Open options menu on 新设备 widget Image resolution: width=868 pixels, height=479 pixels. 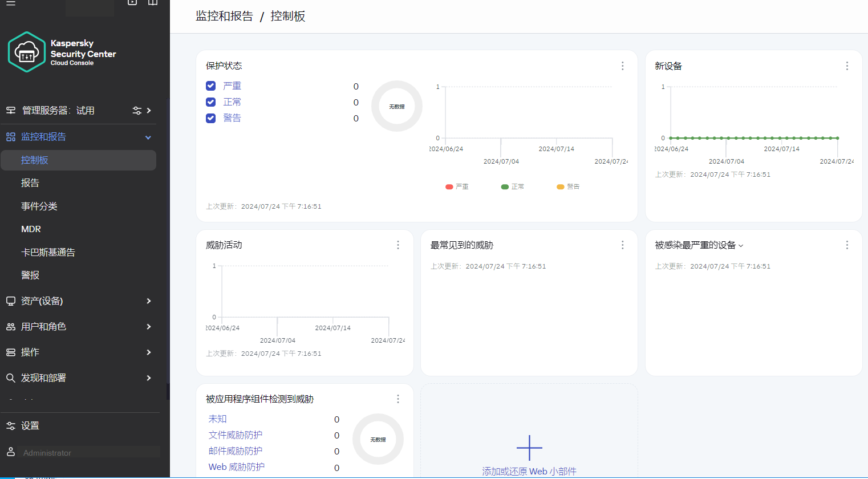click(x=847, y=66)
